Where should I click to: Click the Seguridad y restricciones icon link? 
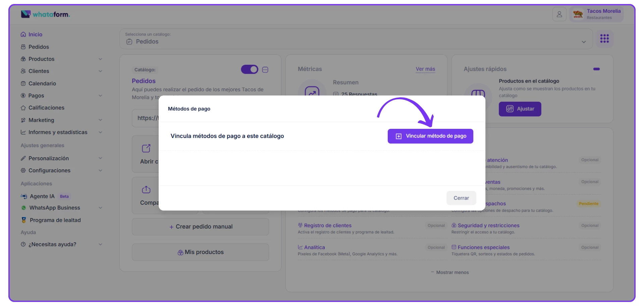coord(454,225)
